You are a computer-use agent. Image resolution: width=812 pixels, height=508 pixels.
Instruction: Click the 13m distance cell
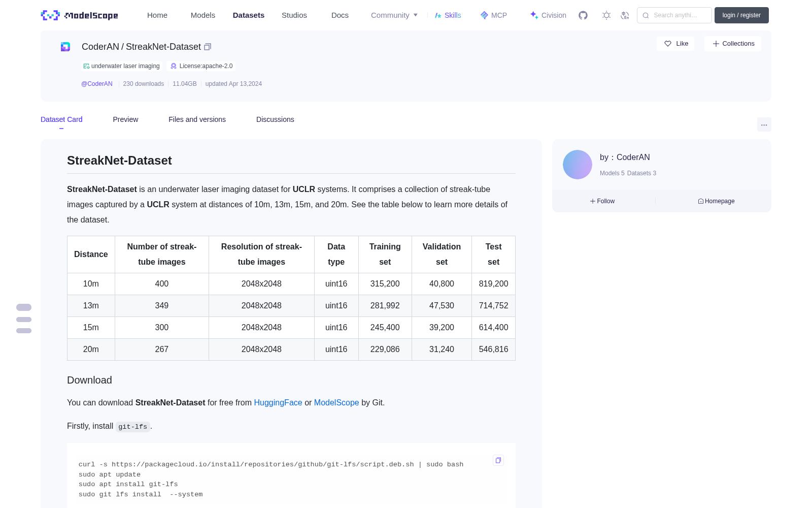point(91,306)
